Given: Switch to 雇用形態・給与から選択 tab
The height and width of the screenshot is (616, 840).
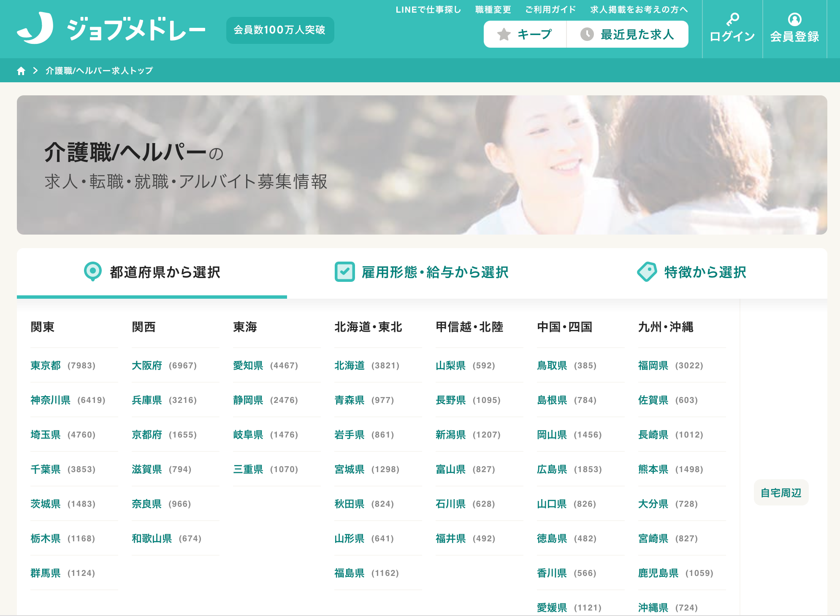Looking at the screenshot, I should pyautogui.click(x=435, y=273).
